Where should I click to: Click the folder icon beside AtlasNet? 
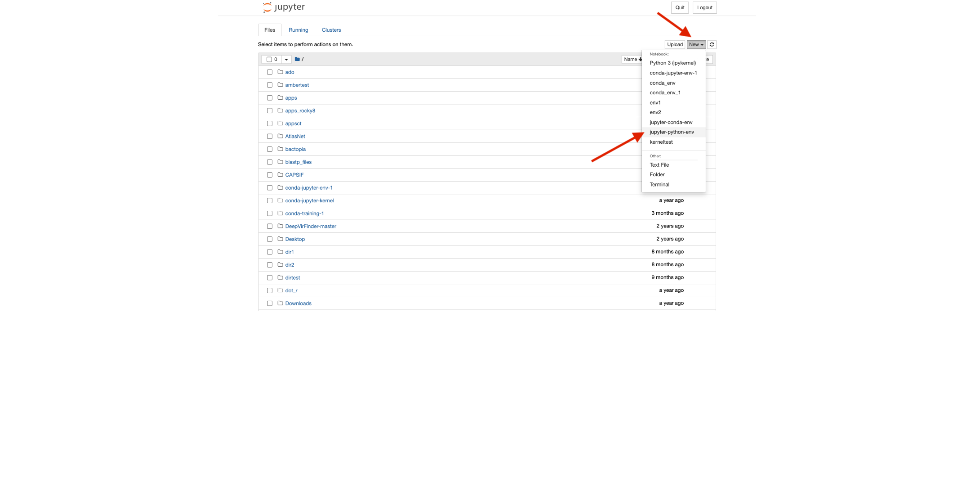point(281,136)
